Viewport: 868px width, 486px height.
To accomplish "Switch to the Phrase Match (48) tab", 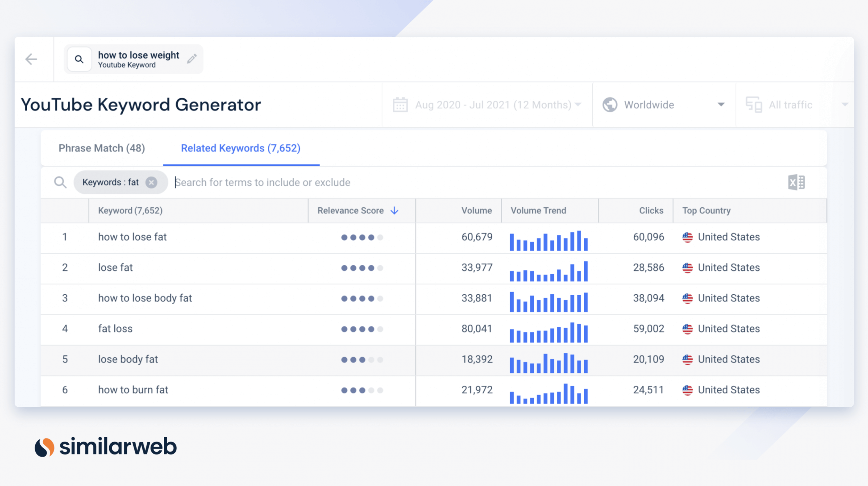I will pyautogui.click(x=102, y=148).
